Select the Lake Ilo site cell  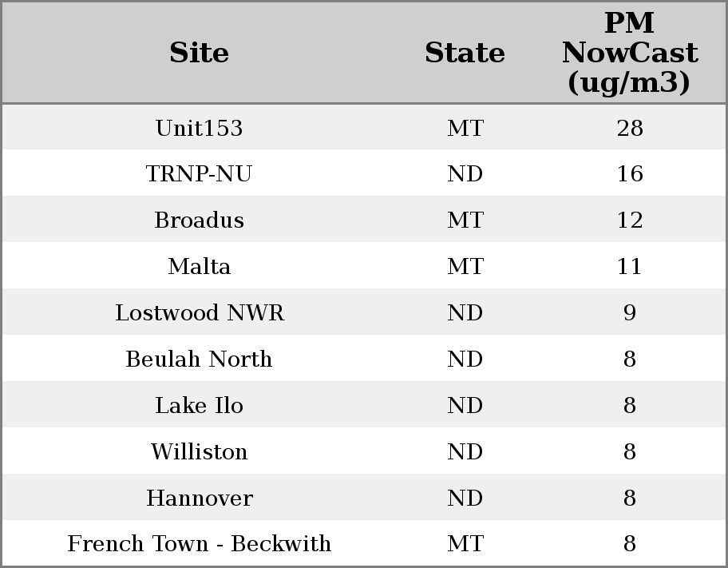click(x=199, y=406)
